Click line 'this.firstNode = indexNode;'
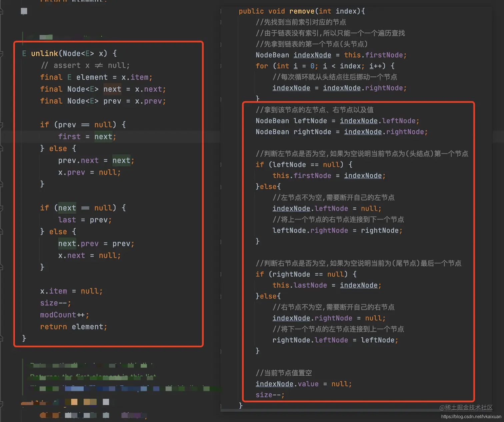504x422 pixels. pos(329,176)
